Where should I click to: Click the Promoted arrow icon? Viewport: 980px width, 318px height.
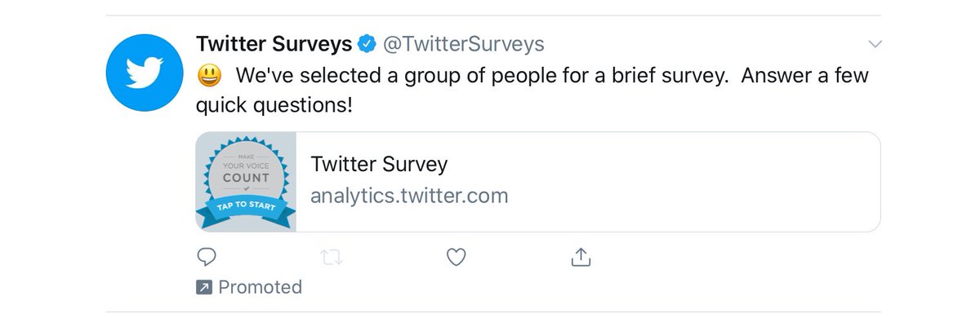[204, 287]
